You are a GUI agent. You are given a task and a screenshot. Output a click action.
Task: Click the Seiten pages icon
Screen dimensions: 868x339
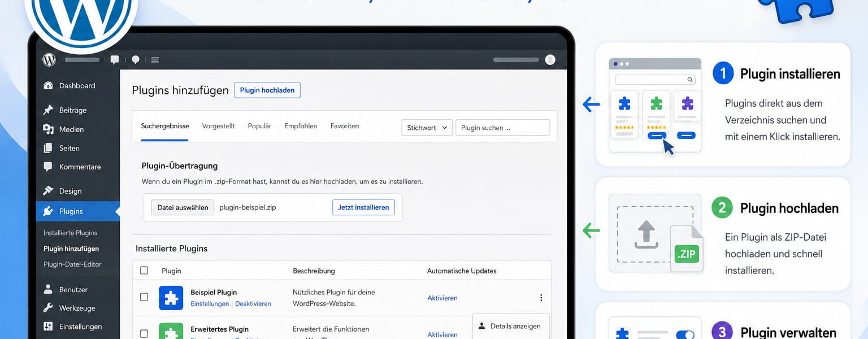click(49, 148)
